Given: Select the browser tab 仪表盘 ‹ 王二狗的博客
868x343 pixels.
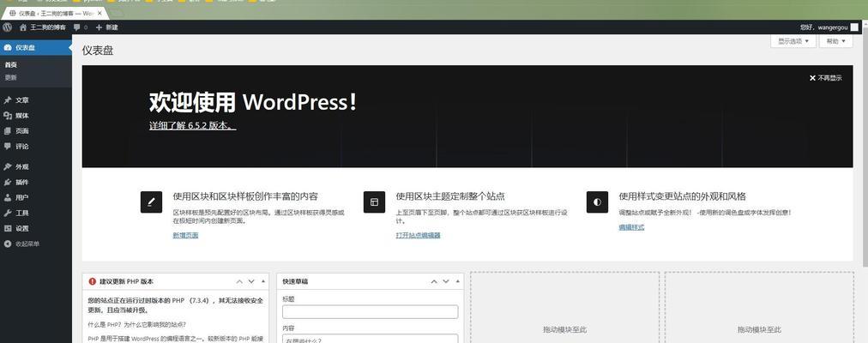Looking at the screenshot, I should pyautogui.click(x=56, y=13).
